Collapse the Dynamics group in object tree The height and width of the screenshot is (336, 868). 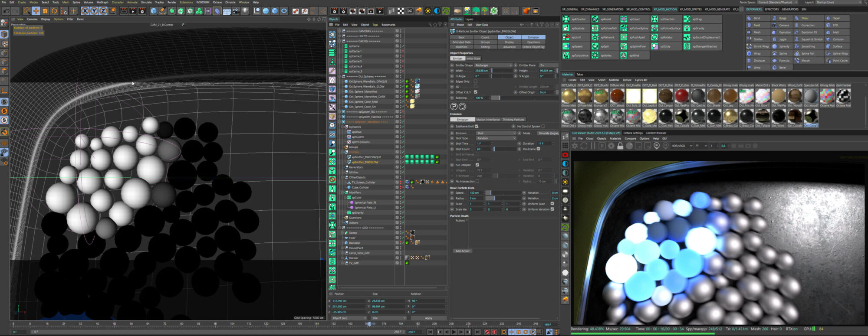click(343, 127)
